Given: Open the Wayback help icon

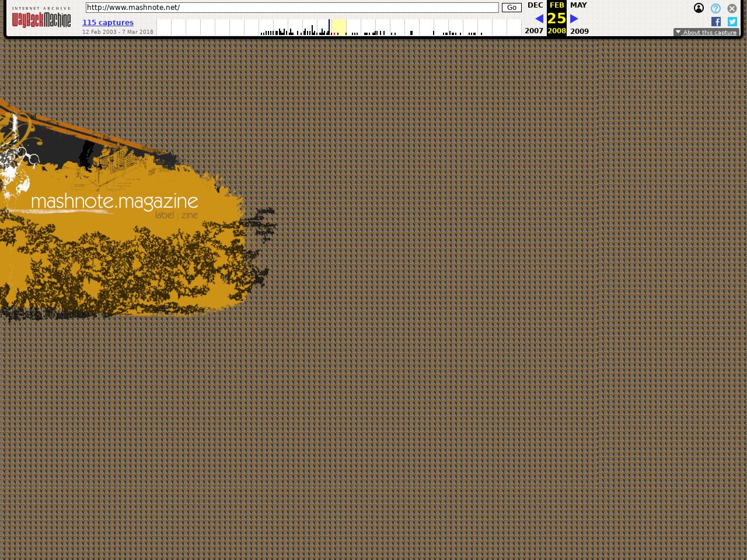Looking at the screenshot, I should click(715, 8).
